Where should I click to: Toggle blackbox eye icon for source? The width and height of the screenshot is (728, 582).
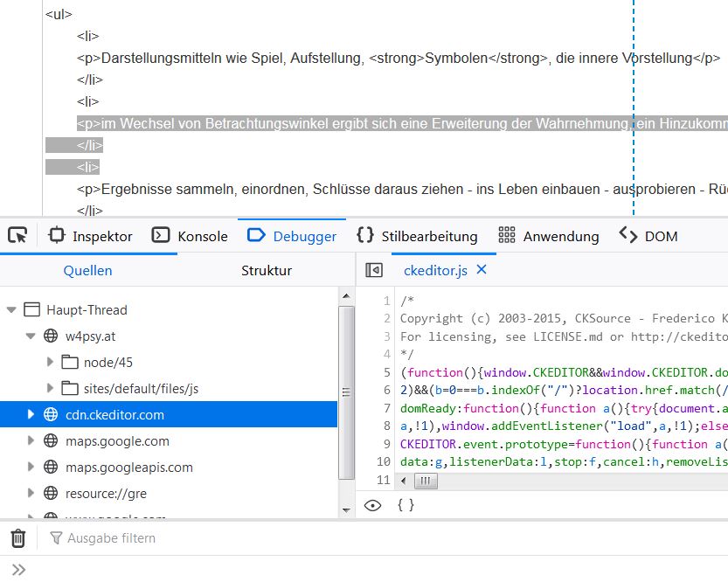pos(373,505)
